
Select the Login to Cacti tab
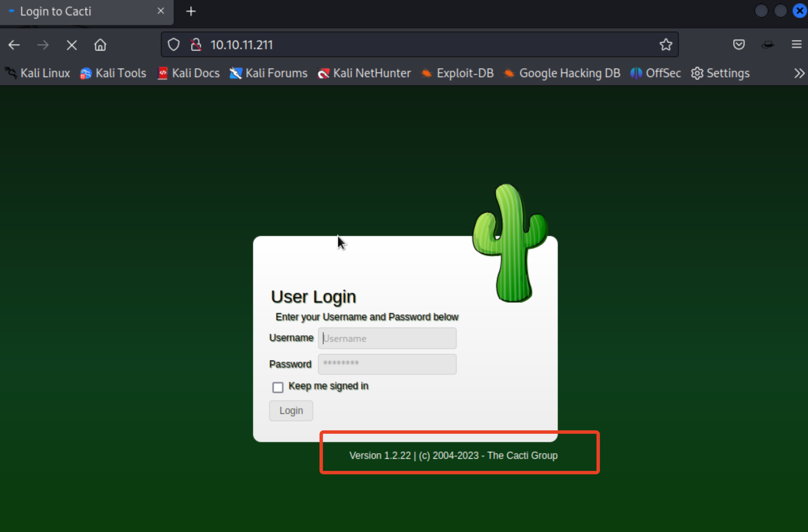(x=87, y=12)
